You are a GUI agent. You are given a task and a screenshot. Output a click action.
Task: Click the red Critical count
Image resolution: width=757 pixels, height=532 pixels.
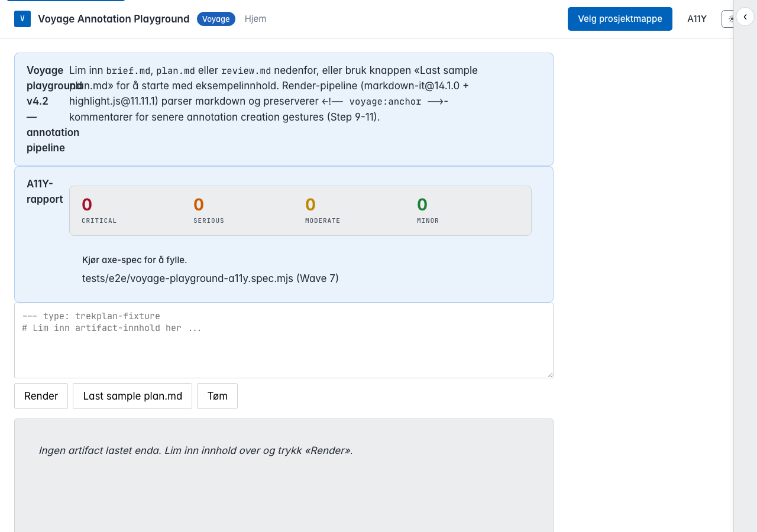pos(87,205)
